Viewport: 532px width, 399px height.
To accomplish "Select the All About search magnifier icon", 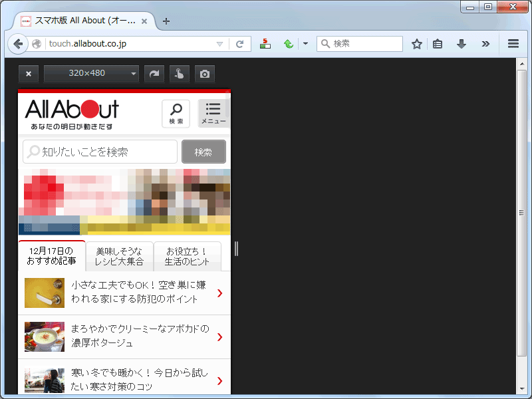I will [x=176, y=113].
